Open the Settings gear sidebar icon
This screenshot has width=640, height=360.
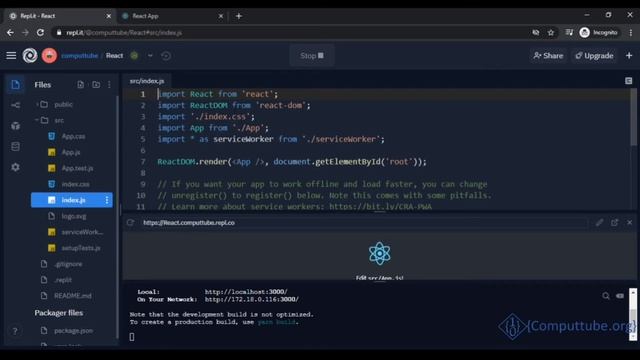16,167
